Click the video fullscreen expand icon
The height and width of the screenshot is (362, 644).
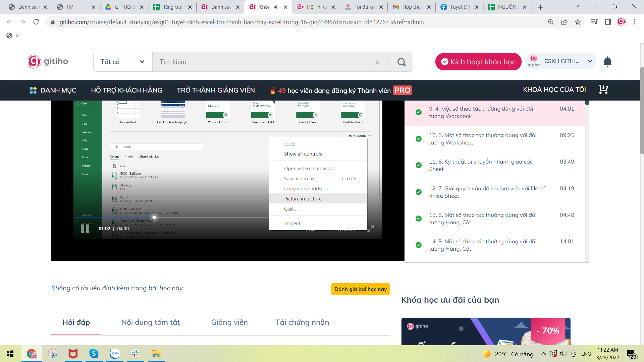371,229
